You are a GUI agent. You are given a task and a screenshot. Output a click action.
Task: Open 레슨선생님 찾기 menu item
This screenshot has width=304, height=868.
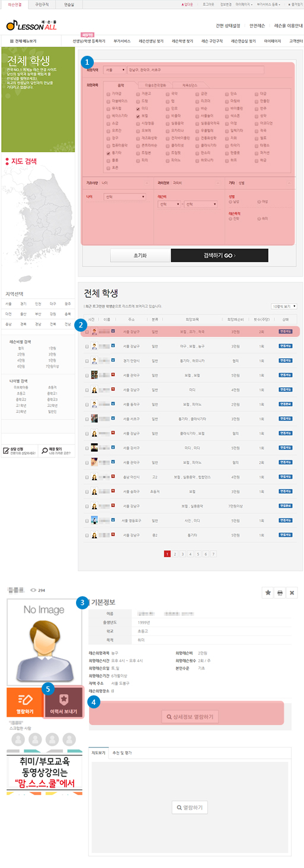(x=151, y=41)
